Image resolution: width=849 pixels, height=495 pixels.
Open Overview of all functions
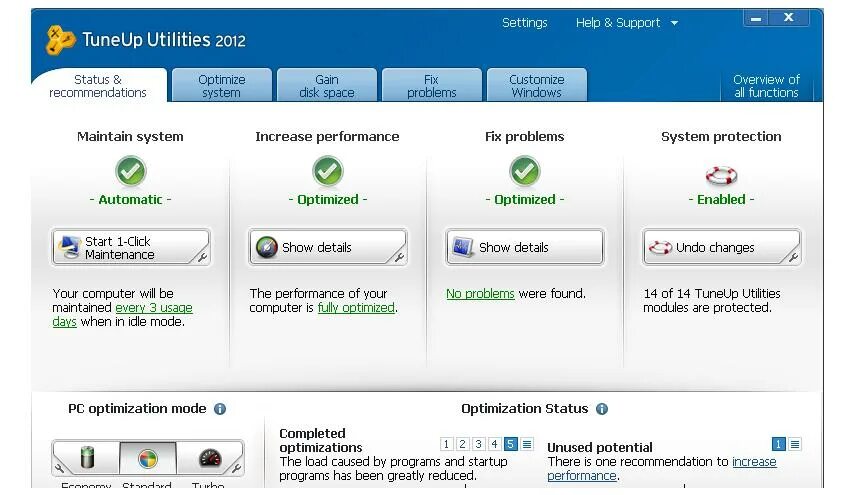tap(766, 86)
